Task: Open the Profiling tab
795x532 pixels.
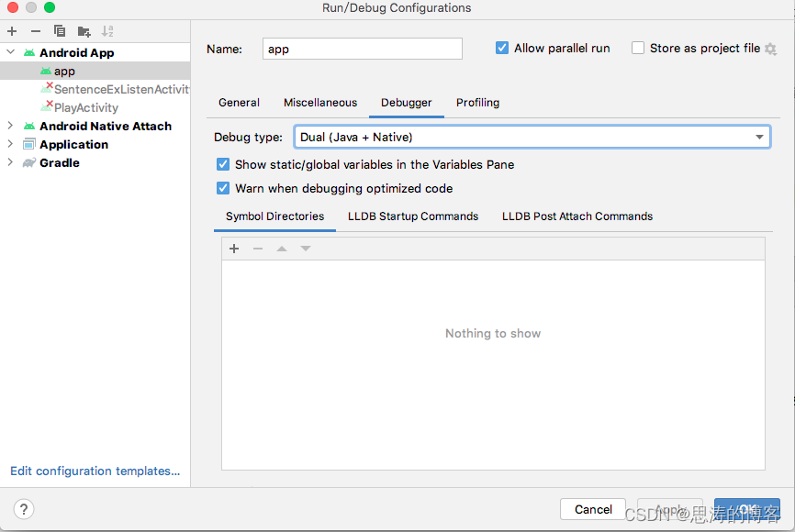Action: pyautogui.click(x=477, y=103)
